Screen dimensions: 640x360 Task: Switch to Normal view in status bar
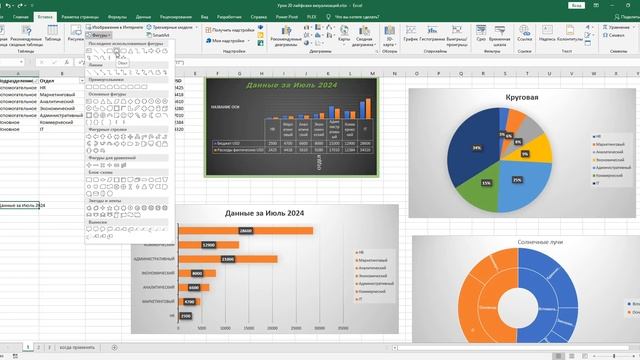tap(558, 356)
